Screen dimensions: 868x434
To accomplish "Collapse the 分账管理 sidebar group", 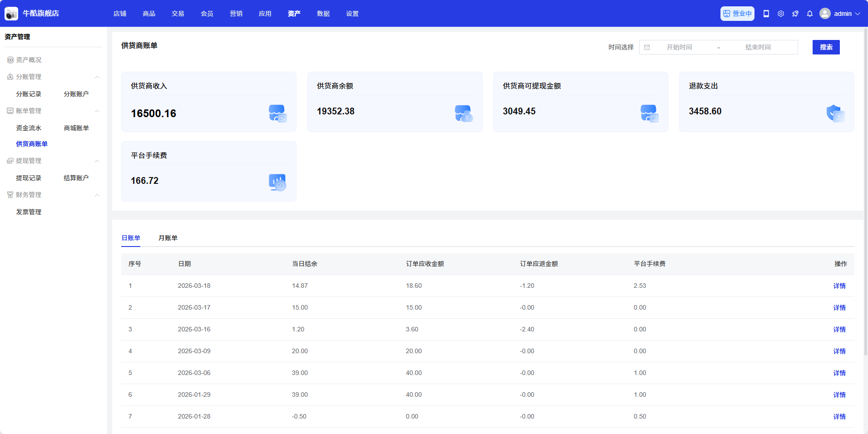I will (97, 77).
